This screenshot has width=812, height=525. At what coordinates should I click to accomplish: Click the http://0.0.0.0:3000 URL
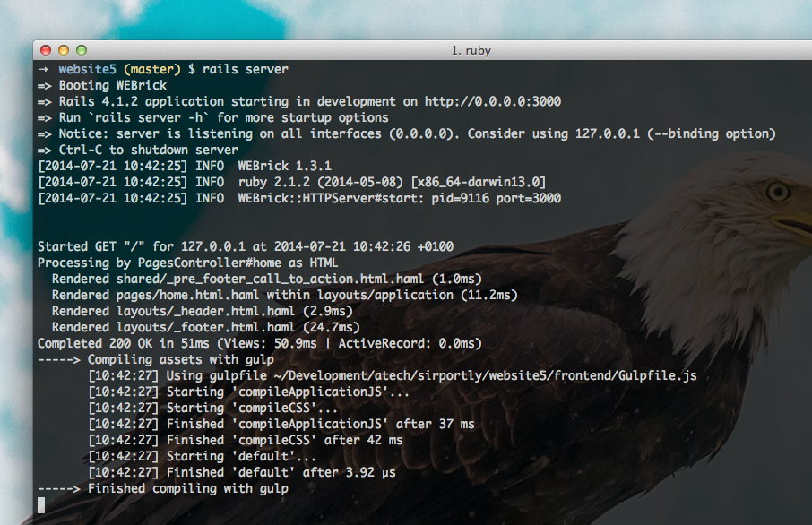[x=492, y=101]
